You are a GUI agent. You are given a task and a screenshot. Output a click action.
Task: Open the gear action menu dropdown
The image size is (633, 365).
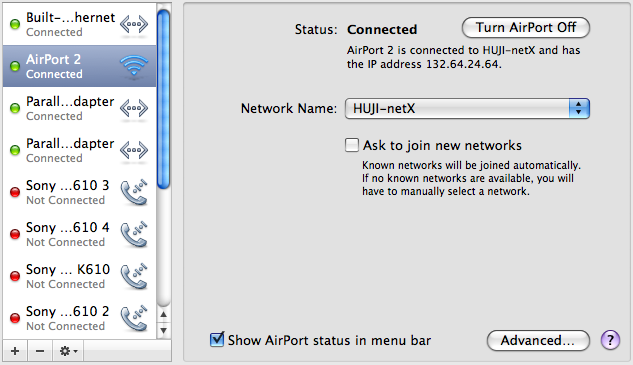[68, 351]
